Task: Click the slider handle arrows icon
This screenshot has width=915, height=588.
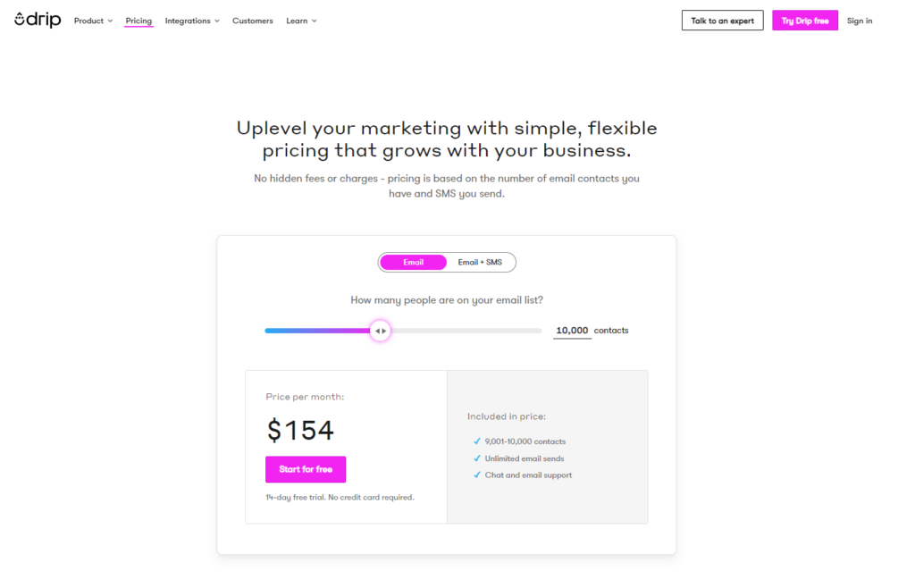Action: tap(380, 331)
